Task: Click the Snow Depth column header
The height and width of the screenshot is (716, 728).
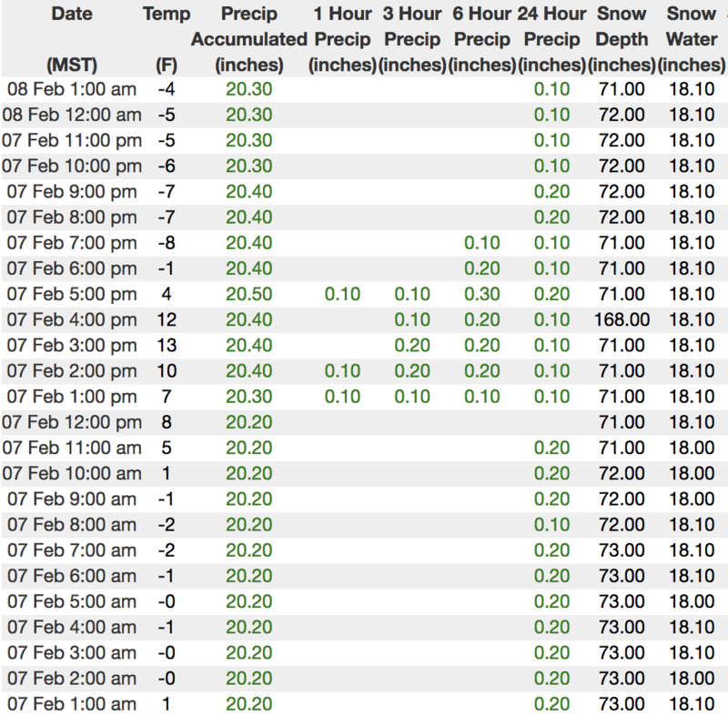Action: [622, 39]
